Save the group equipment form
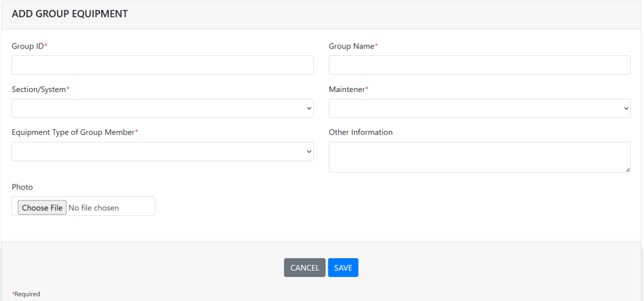The image size is (644, 301). point(343,268)
